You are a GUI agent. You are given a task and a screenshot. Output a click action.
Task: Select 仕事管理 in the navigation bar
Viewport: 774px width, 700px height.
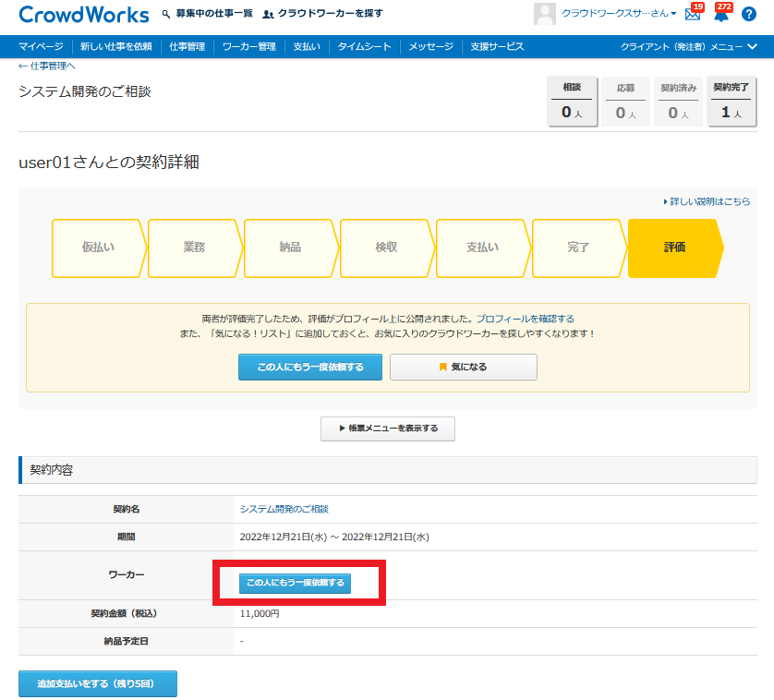tap(187, 46)
